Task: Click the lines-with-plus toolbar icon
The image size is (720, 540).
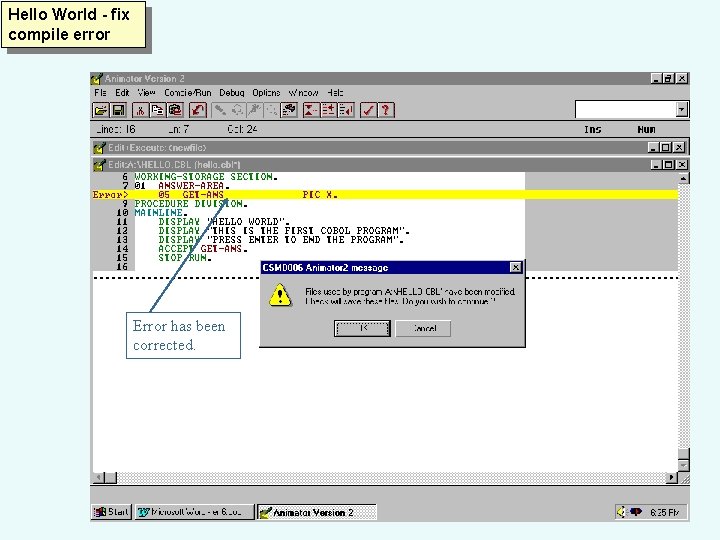Action: point(328,110)
